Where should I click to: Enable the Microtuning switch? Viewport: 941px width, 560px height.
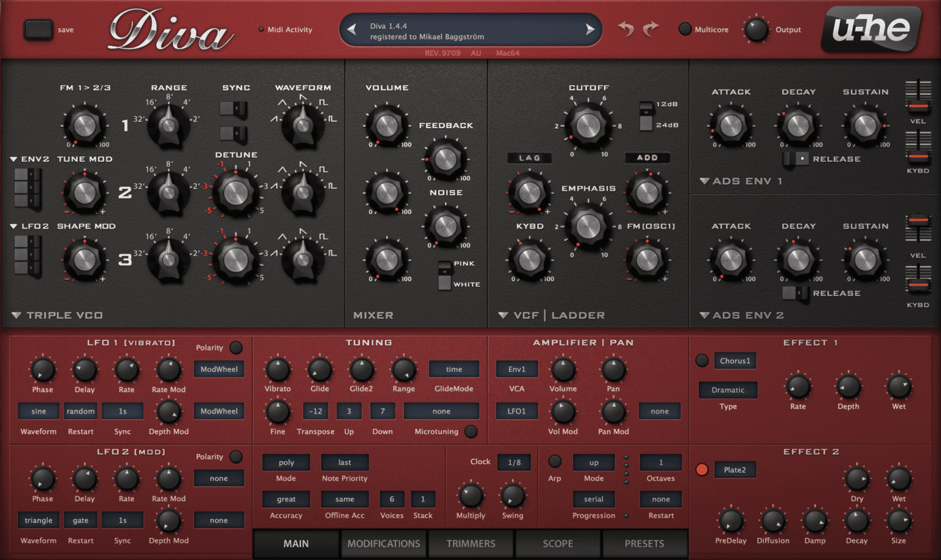pos(470,431)
